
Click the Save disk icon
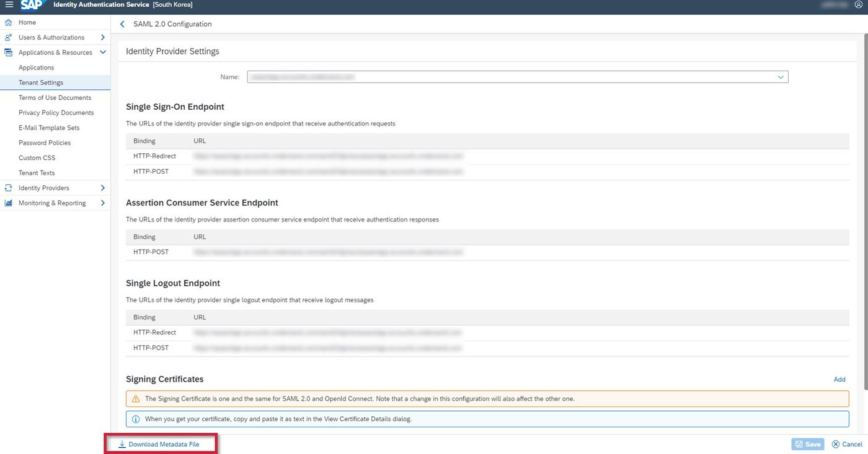pyautogui.click(x=799, y=444)
